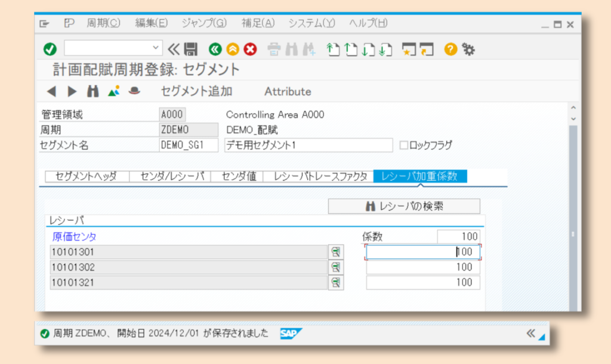611x364 pixels.
Task: Switch to センダ/レシーバ tab
Action: click(171, 176)
